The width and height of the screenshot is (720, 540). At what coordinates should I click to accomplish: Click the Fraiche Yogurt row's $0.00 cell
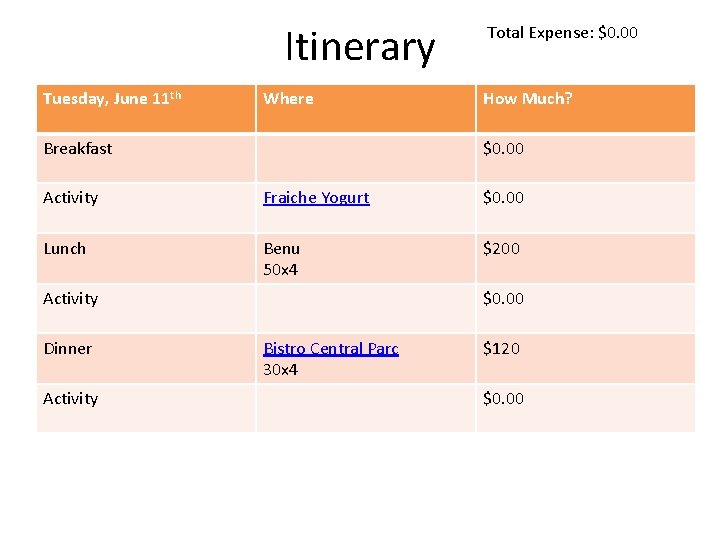pos(503,198)
